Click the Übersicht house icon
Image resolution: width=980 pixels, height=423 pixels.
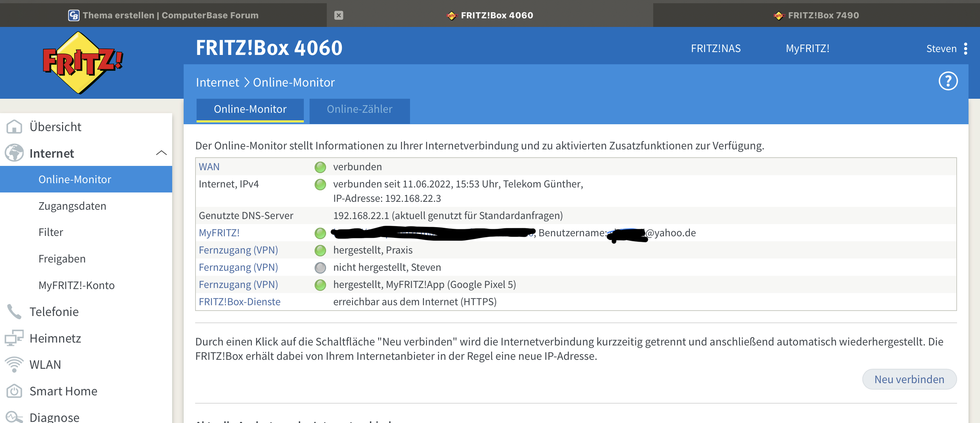click(14, 127)
